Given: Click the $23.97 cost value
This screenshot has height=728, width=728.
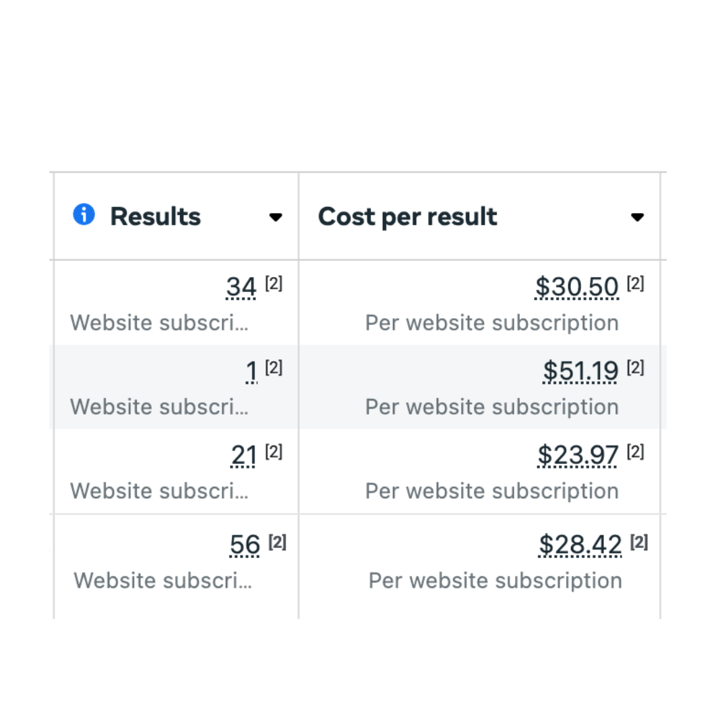Looking at the screenshot, I should coord(578,456).
